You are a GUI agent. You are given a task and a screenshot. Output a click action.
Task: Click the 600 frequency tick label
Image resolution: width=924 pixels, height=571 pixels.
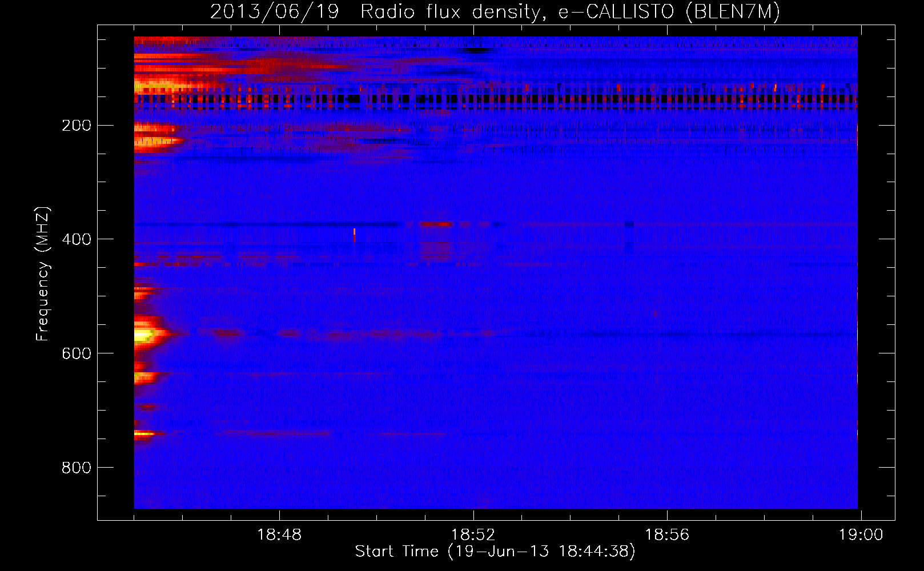(x=76, y=353)
